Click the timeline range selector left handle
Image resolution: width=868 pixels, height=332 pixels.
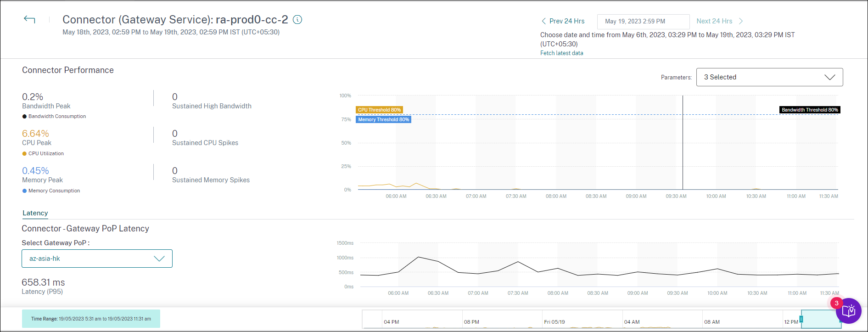coord(801,319)
